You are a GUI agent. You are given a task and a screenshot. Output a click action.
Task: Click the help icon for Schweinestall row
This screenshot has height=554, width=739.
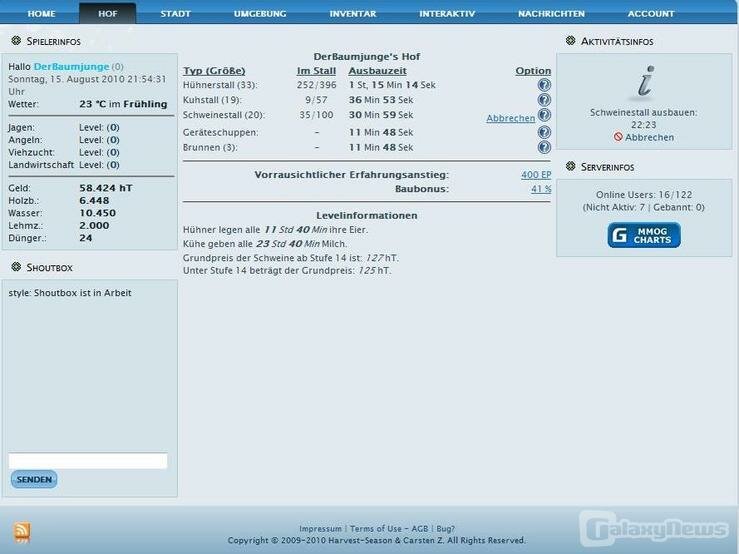544,115
